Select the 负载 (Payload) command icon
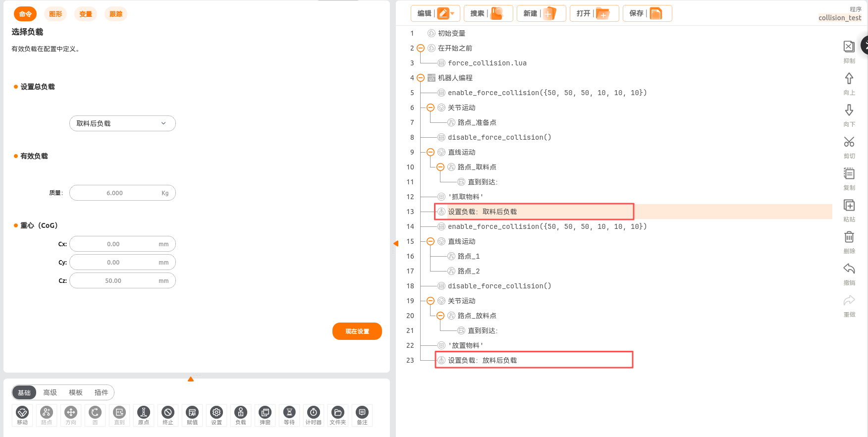Image resolution: width=868 pixels, height=437 pixels. tap(241, 415)
